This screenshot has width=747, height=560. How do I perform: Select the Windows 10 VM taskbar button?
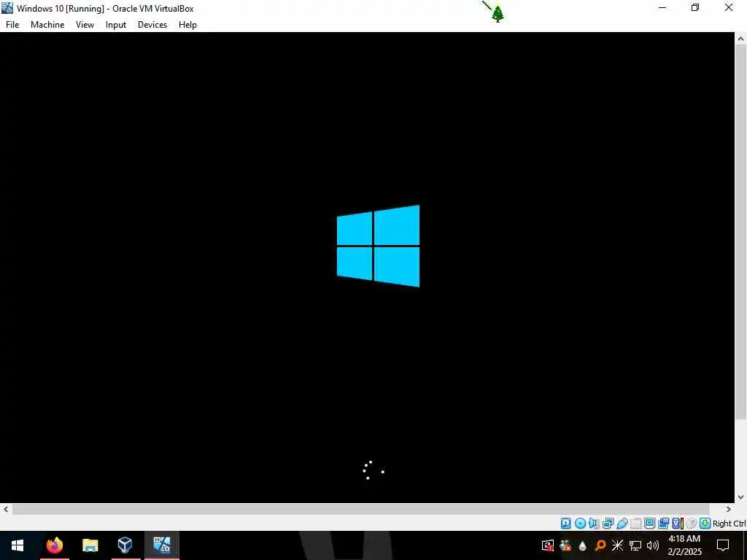[161, 545]
